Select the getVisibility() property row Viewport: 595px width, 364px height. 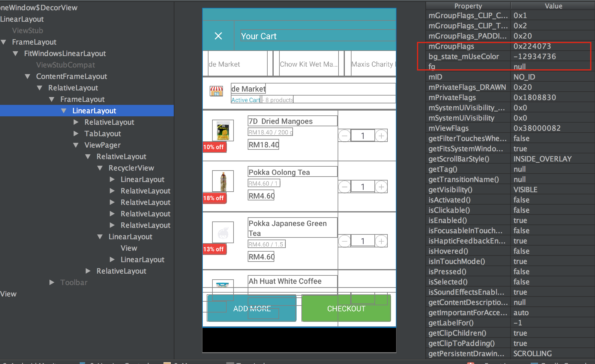(x=511, y=190)
